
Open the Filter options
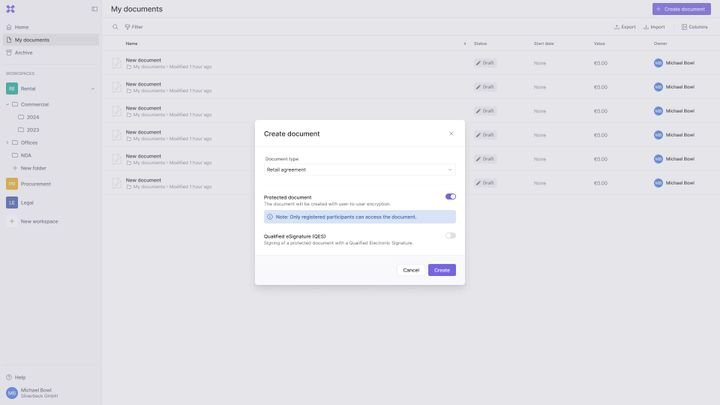pyautogui.click(x=134, y=27)
